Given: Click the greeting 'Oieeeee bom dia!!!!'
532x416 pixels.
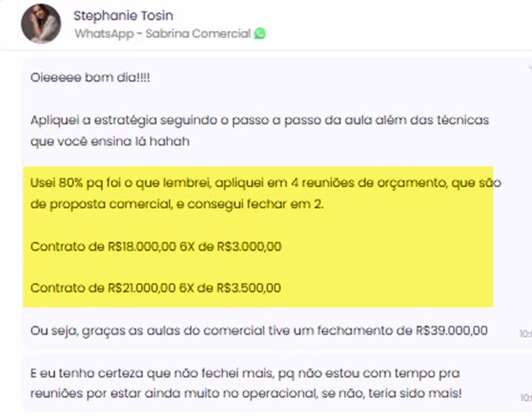Looking at the screenshot, I should pos(90,78).
